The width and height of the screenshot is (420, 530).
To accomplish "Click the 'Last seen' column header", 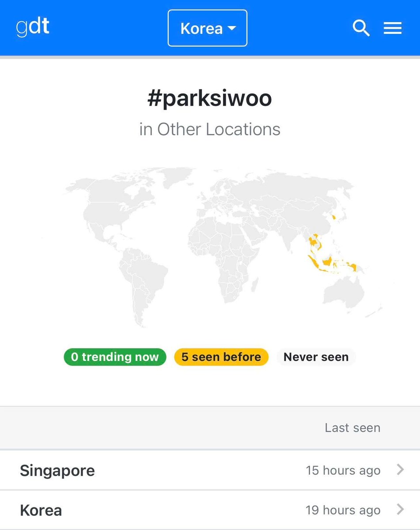I will tap(352, 427).
